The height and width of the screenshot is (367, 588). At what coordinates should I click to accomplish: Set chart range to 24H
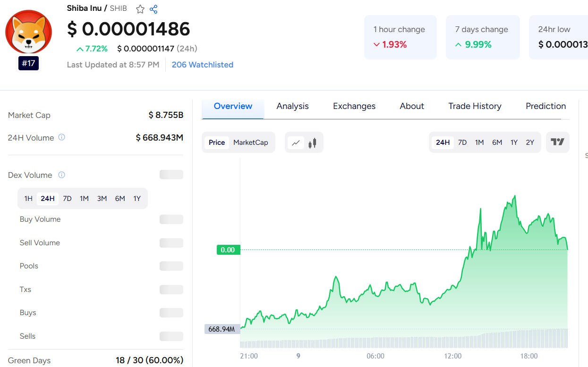click(x=443, y=142)
